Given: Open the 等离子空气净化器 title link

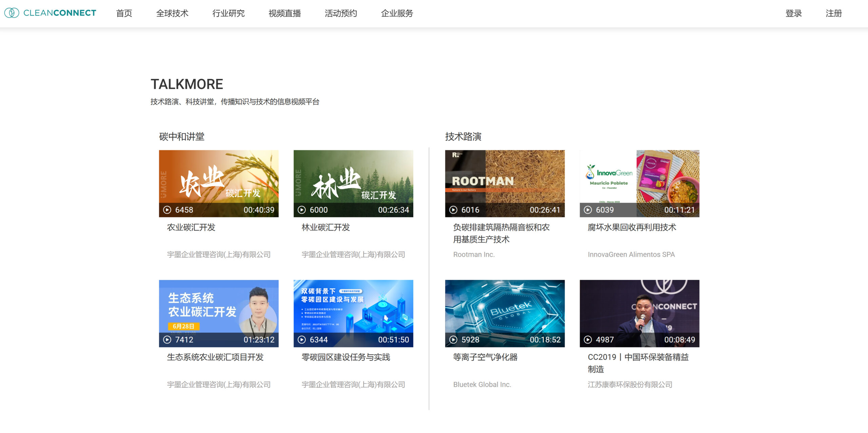Looking at the screenshot, I should point(485,357).
